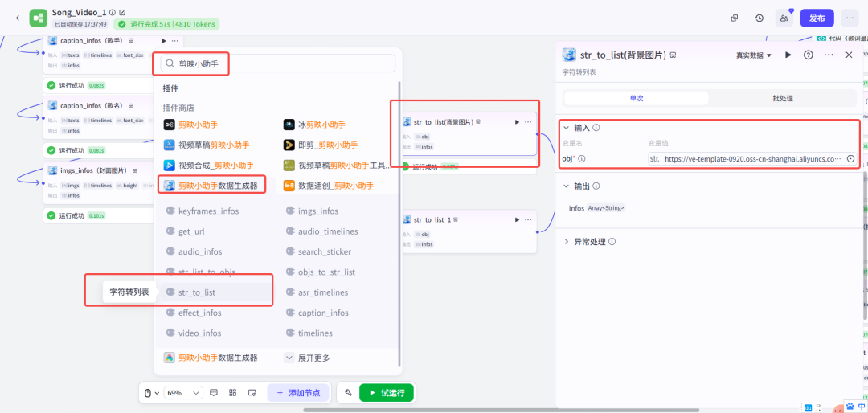Select bottom 剪映小助手数据生成器 with colorful icon

pos(211,358)
